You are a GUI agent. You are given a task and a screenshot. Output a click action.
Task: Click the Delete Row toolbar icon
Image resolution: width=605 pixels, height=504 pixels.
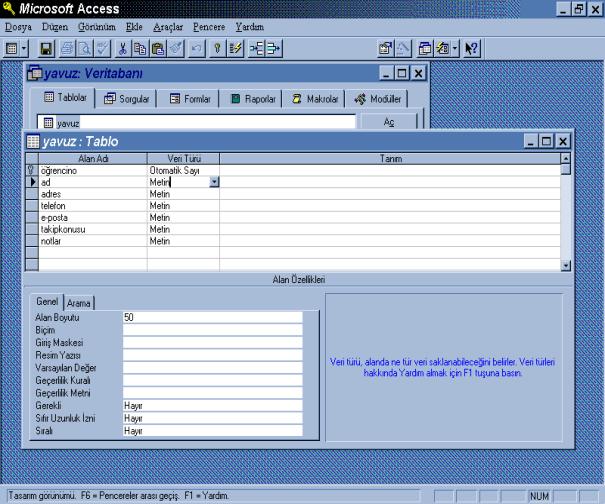[x=274, y=47]
